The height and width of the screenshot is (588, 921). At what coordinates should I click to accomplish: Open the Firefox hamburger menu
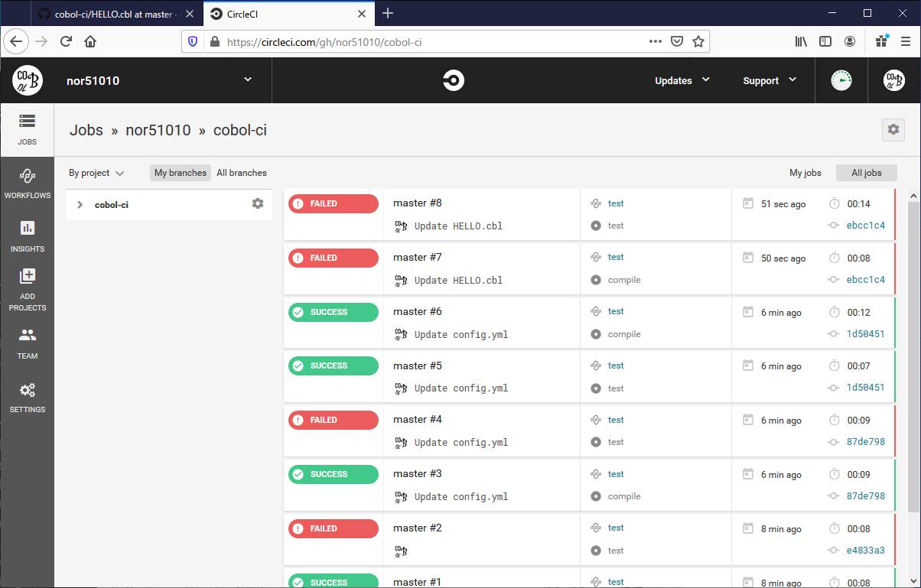pyautogui.click(x=905, y=41)
